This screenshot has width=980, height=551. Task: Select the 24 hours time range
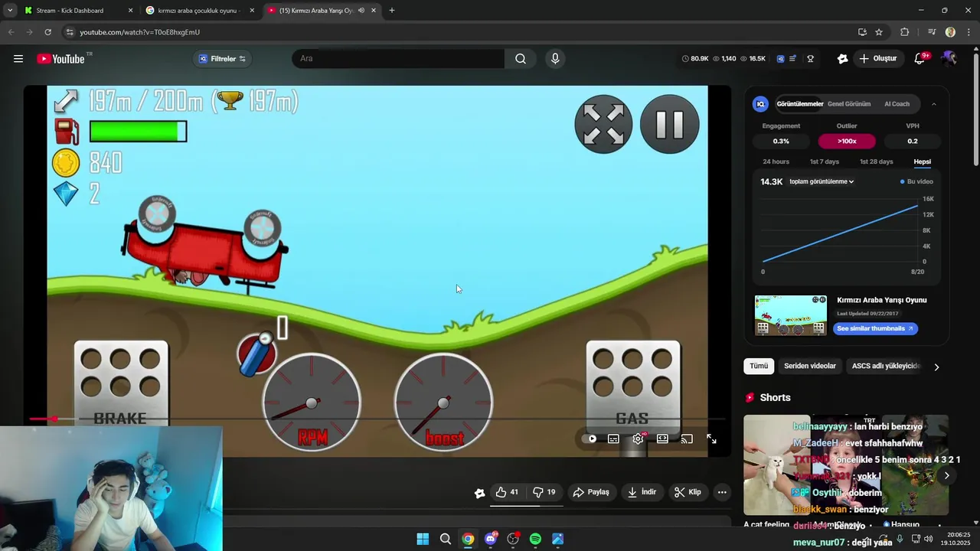(x=776, y=161)
